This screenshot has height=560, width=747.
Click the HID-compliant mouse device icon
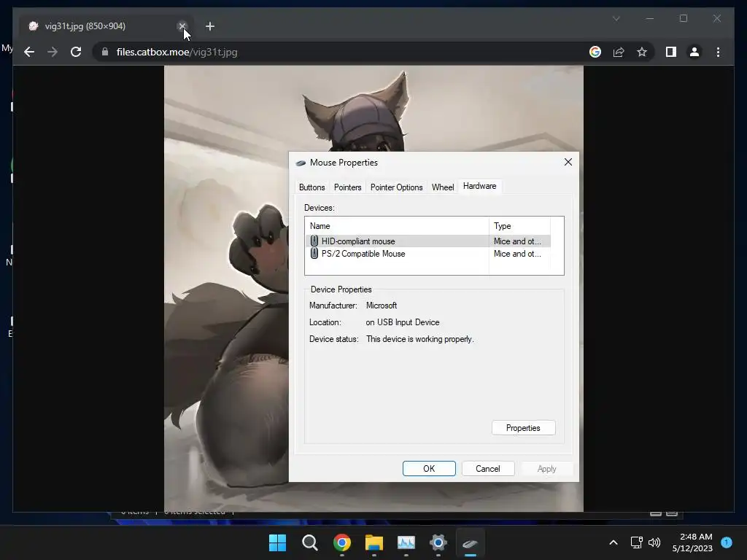(314, 241)
